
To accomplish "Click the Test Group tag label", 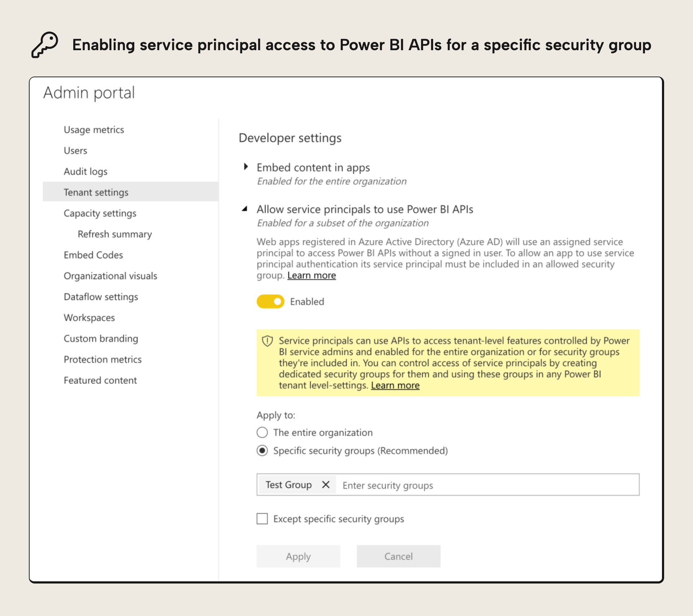I will click(x=289, y=485).
